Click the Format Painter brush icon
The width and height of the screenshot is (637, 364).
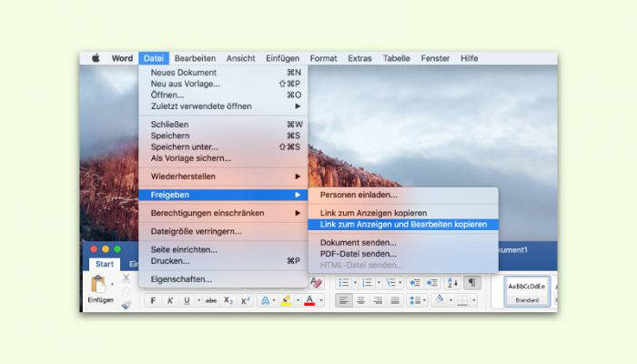pos(126,305)
